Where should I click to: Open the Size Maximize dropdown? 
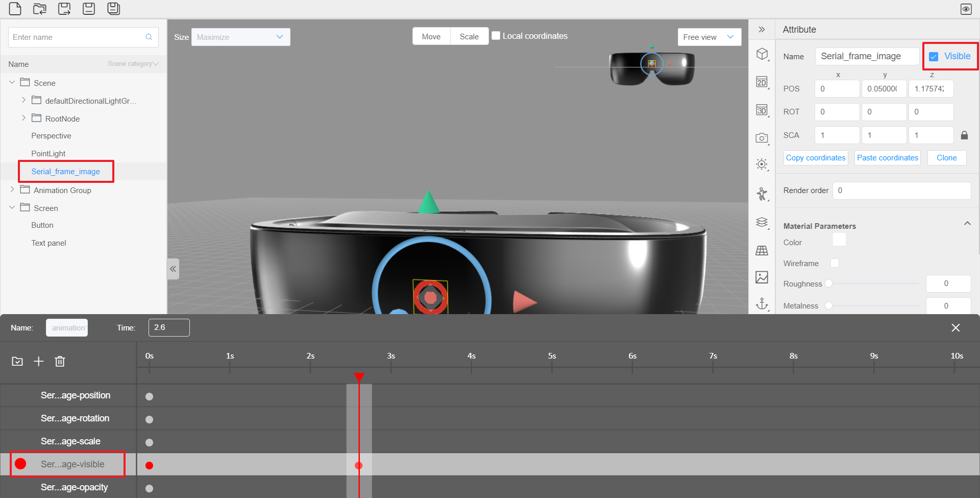tap(241, 37)
